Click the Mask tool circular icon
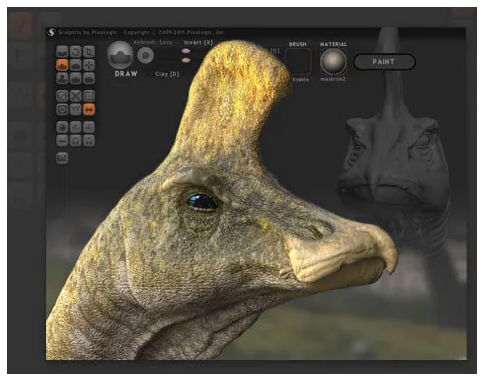This screenshot has width=486, height=381. coord(62,109)
